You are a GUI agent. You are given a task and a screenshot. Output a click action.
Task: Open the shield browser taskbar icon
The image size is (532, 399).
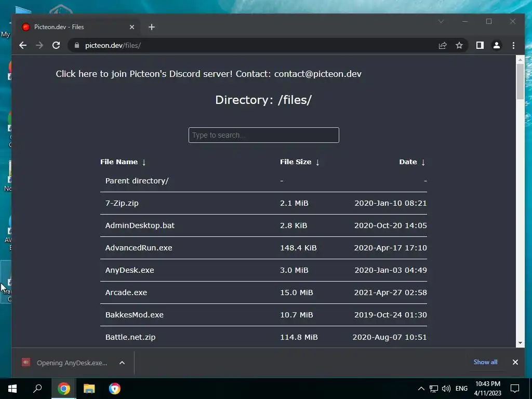click(x=115, y=389)
